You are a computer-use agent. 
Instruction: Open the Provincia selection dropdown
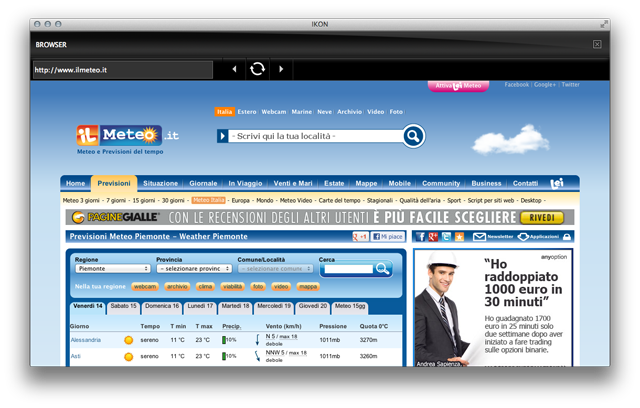(x=194, y=268)
